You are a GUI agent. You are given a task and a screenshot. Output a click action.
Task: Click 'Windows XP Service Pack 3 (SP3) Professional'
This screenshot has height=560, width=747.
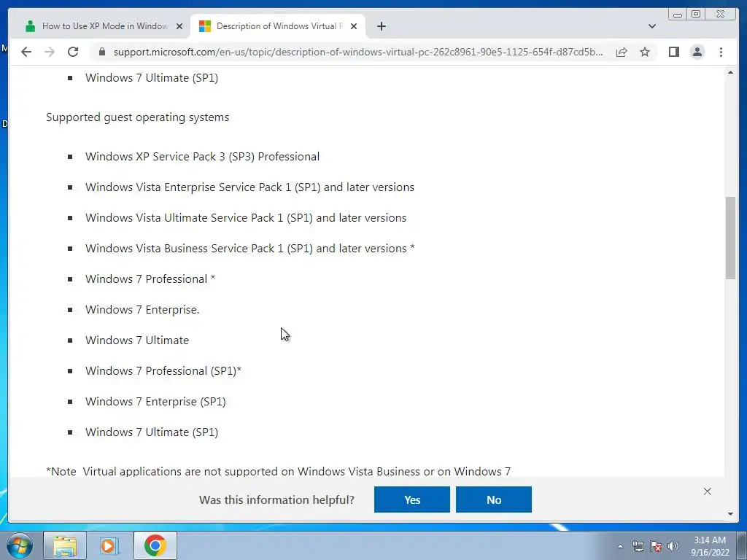click(203, 157)
